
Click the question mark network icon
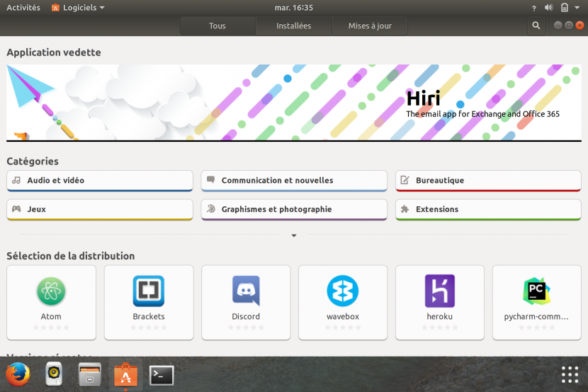[534, 8]
